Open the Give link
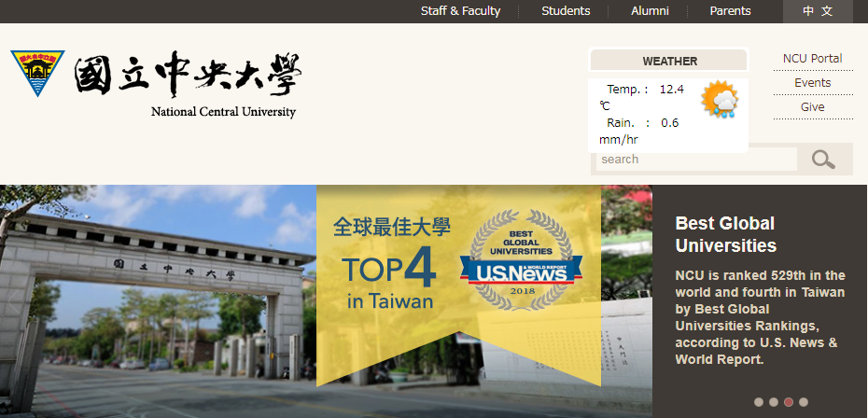 coord(813,107)
